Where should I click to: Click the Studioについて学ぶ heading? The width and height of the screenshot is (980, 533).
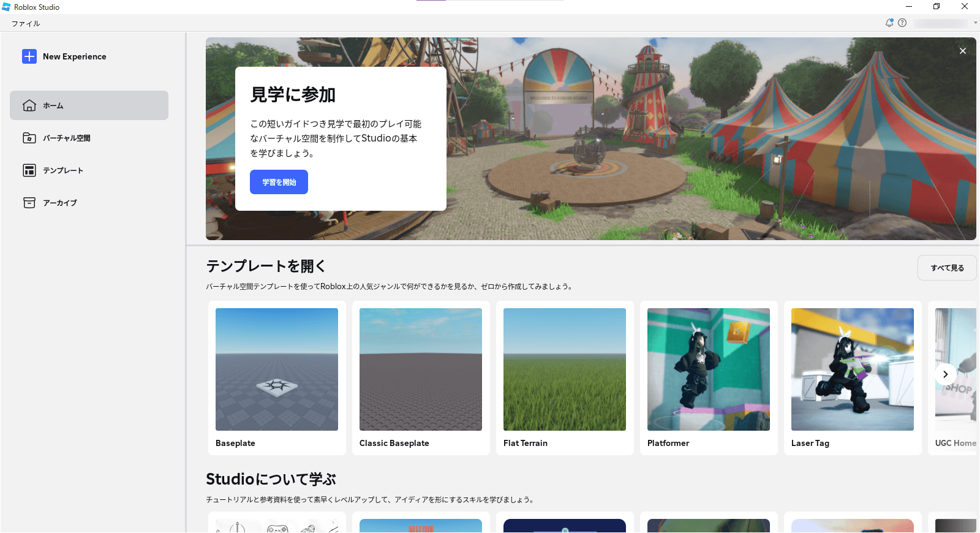tap(271, 479)
